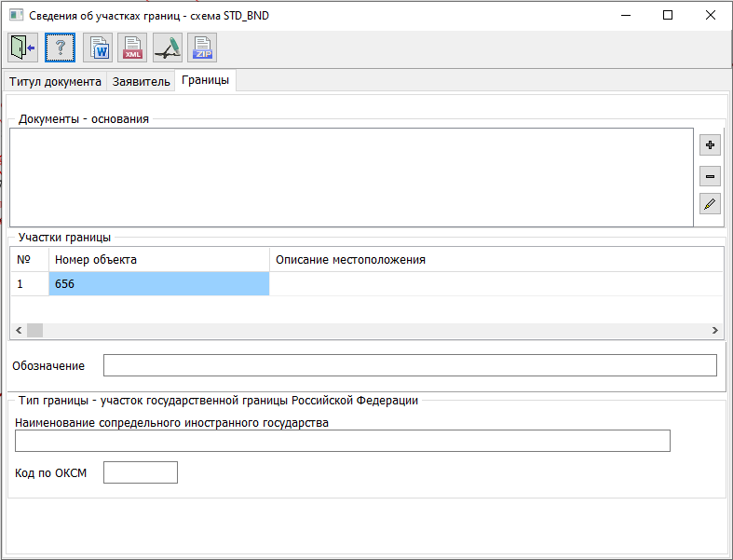
Task: Select cell with object number 656
Action: point(158,284)
